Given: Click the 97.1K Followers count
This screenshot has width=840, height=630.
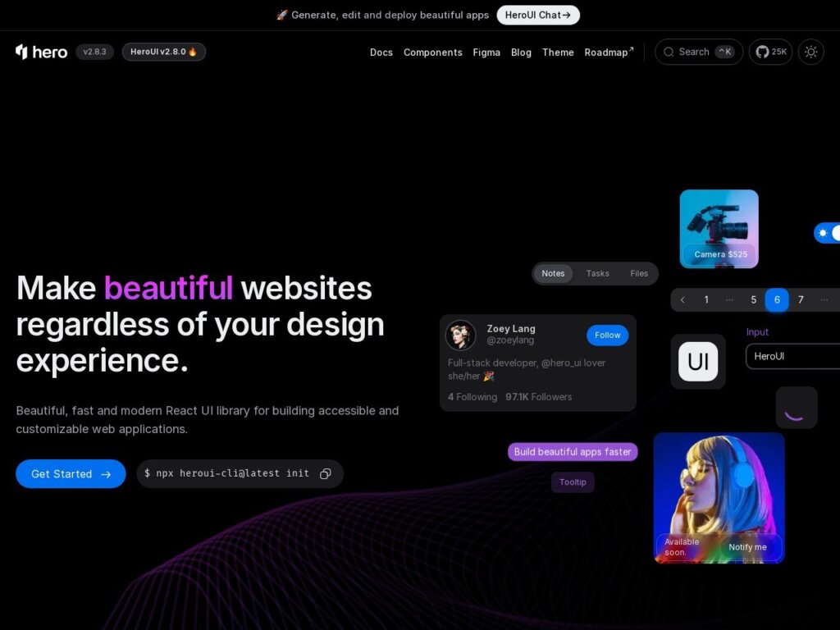Looking at the screenshot, I should (538, 397).
